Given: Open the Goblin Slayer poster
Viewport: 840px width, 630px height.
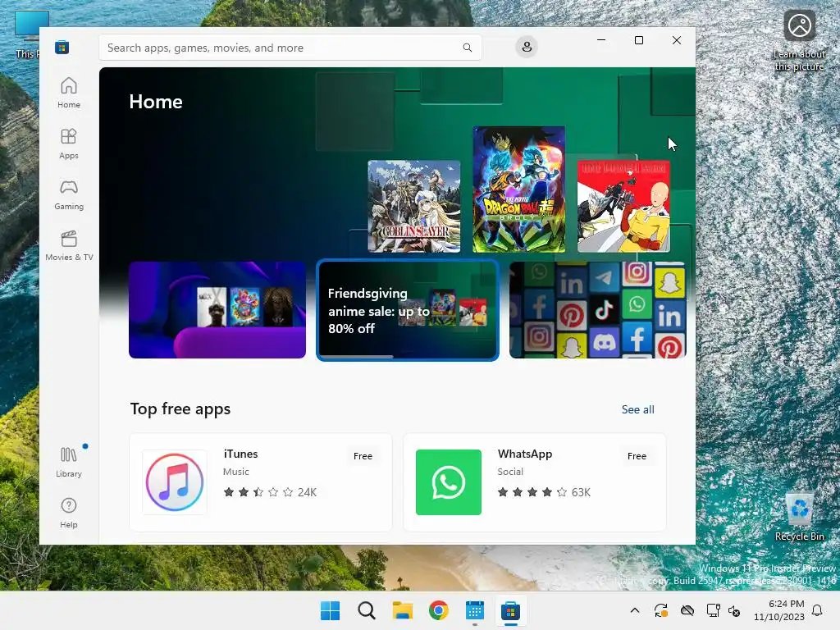Looking at the screenshot, I should (413, 206).
